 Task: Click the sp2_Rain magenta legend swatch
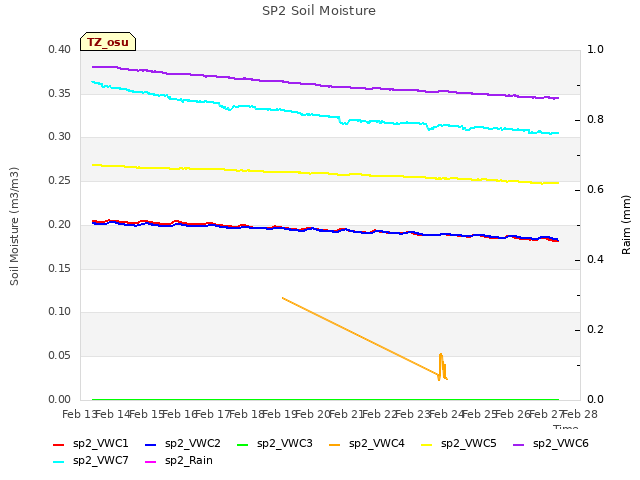(x=151, y=462)
